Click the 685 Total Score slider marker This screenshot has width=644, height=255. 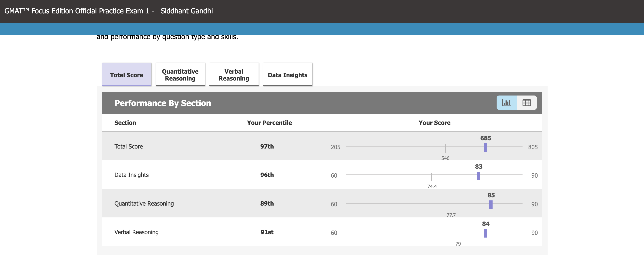(x=485, y=148)
